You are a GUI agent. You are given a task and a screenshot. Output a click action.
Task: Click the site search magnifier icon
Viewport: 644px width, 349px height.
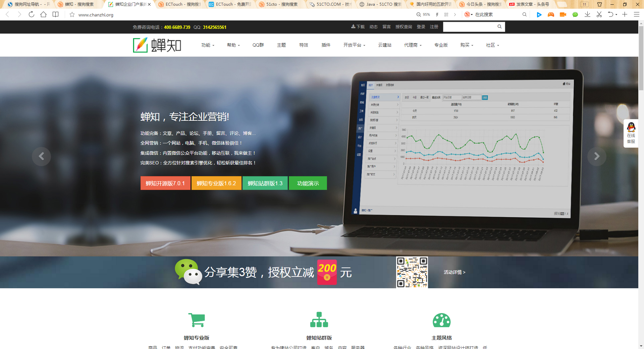click(x=499, y=27)
